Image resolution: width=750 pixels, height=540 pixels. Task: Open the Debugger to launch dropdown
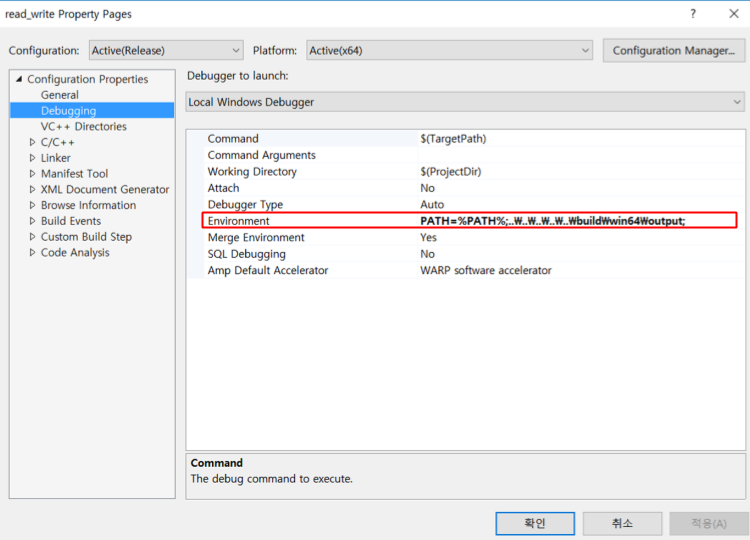(465, 102)
